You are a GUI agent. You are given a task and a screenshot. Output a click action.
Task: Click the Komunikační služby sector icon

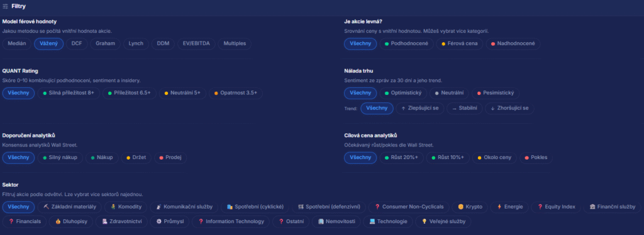[x=158, y=207]
